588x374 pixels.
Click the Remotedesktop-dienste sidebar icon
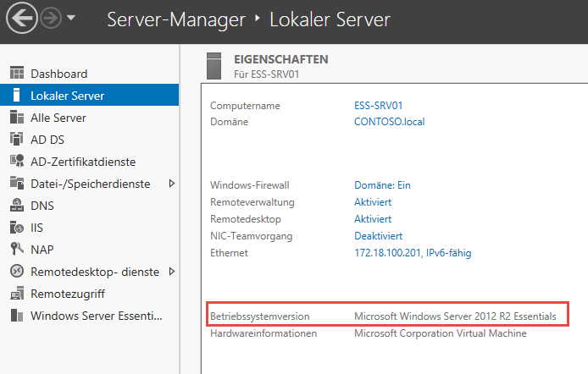[17, 271]
